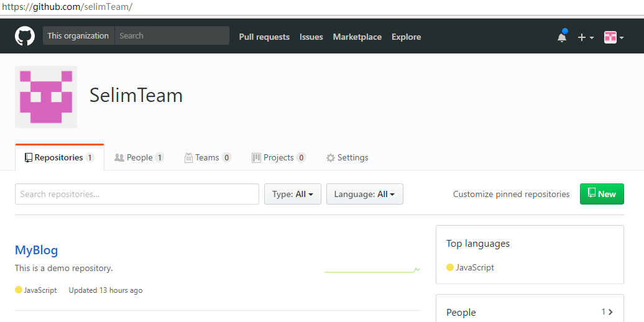Click the SelimTeam organization avatar

point(46,97)
